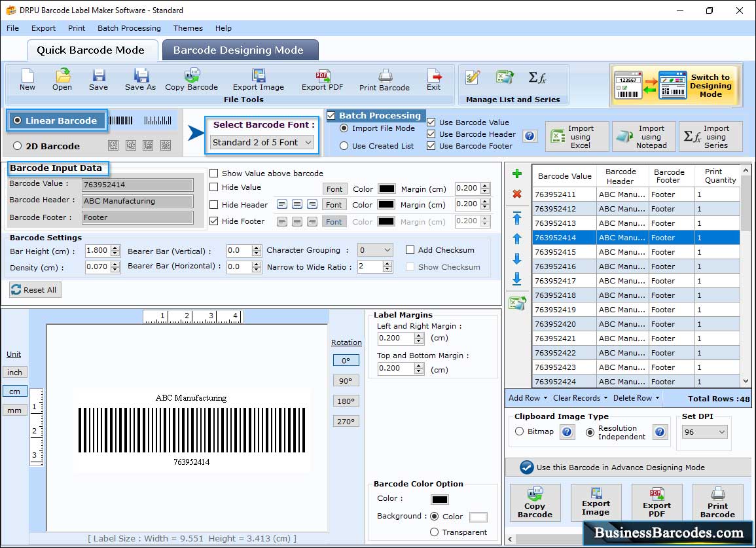The height and width of the screenshot is (548, 756).
Task: Align header center icon
Action: [x=297, y=204]
